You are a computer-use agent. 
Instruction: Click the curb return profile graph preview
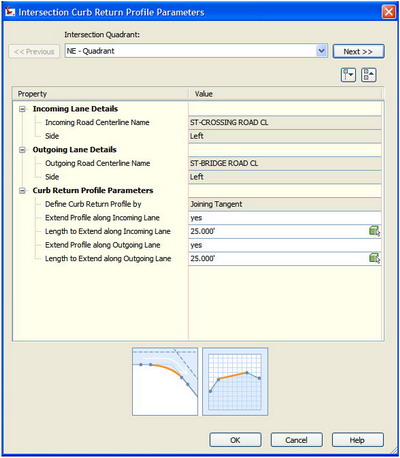235,382
